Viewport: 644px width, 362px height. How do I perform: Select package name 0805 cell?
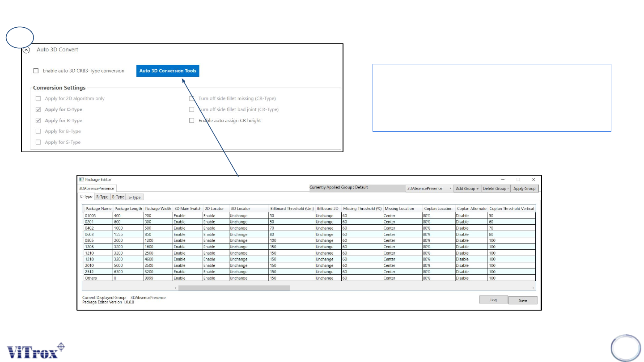point(98,240)
